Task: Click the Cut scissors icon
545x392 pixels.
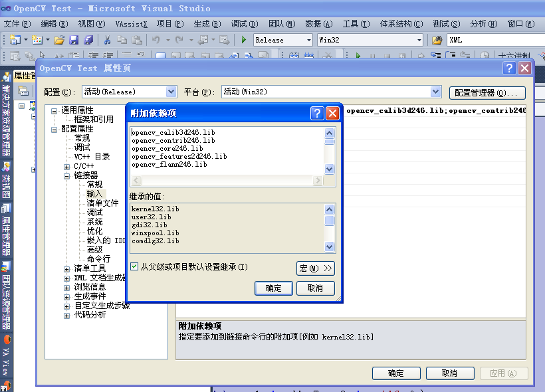Action: [x=108, y=40]
